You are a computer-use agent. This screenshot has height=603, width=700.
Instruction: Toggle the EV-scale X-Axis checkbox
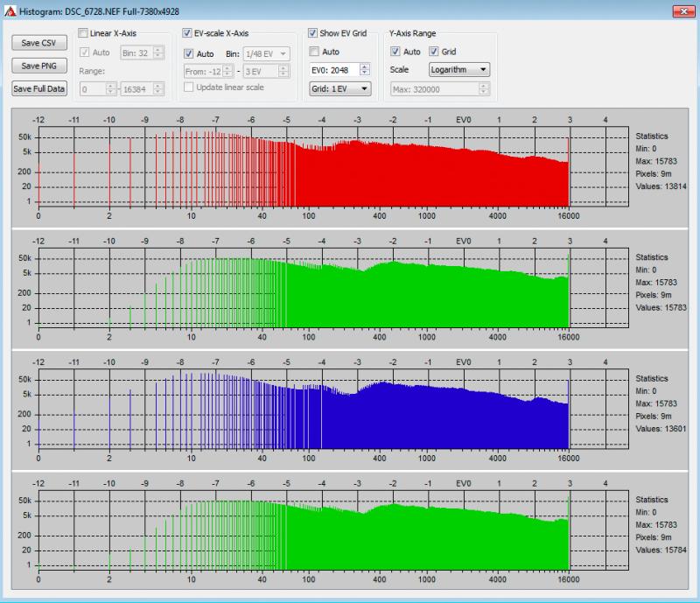[187, 33]
